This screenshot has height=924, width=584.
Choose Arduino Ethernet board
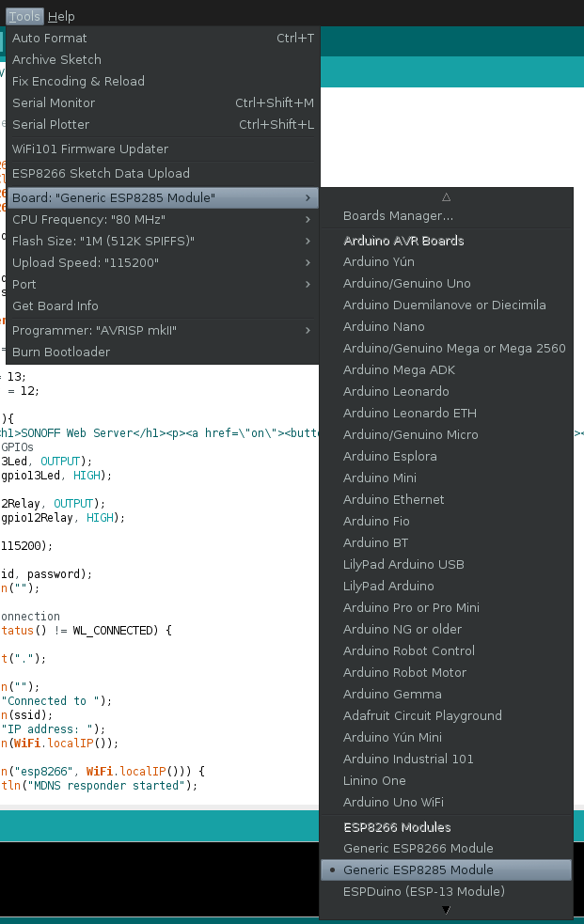click(x=446, y=500)
